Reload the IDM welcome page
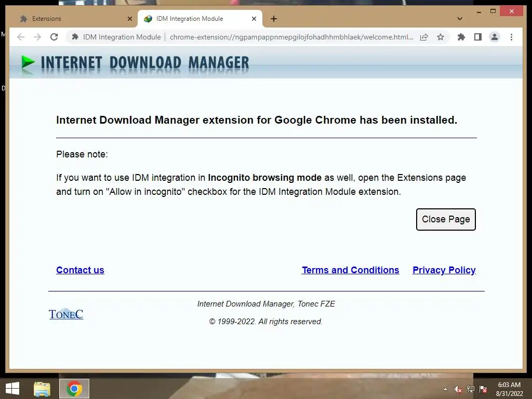Viewport: 532px width, 399px height. pyautogui.click(x=54, y=37)
